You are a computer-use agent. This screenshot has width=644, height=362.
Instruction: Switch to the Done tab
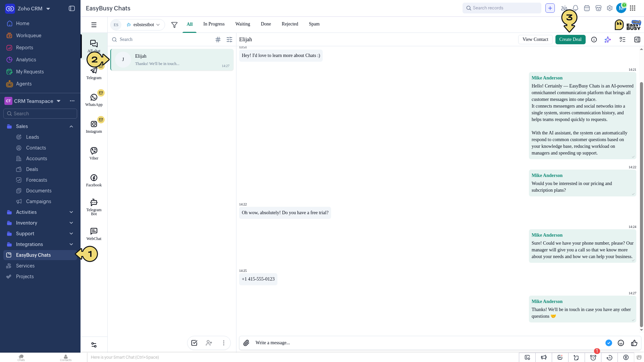[x=266, y=24]
